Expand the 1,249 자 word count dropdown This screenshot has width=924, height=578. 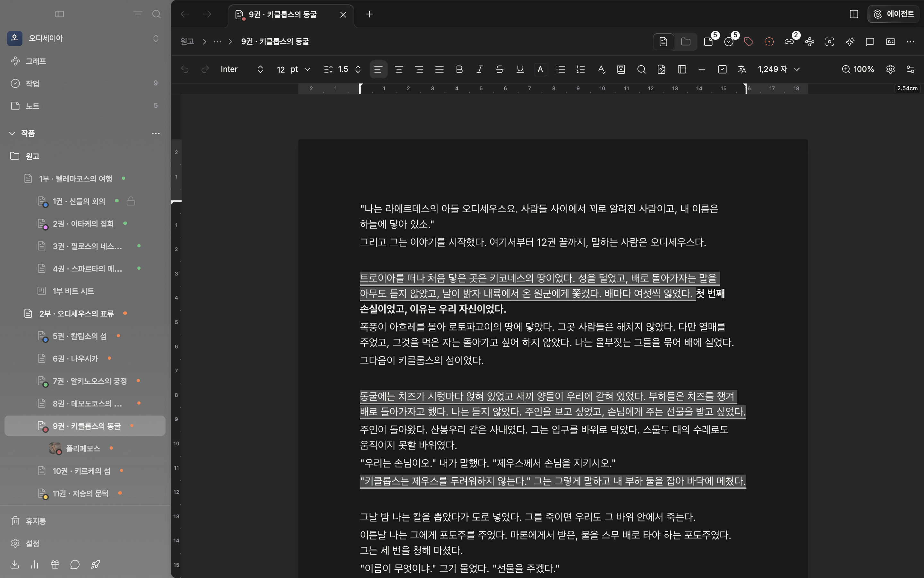(x=779, y=69)
